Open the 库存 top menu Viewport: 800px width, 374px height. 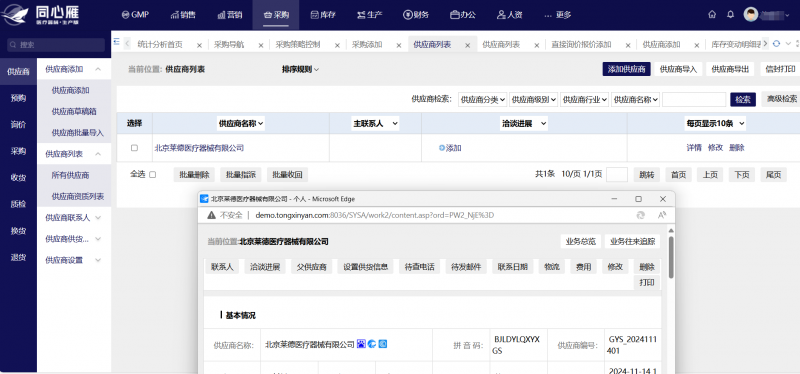tap(322, 15)
